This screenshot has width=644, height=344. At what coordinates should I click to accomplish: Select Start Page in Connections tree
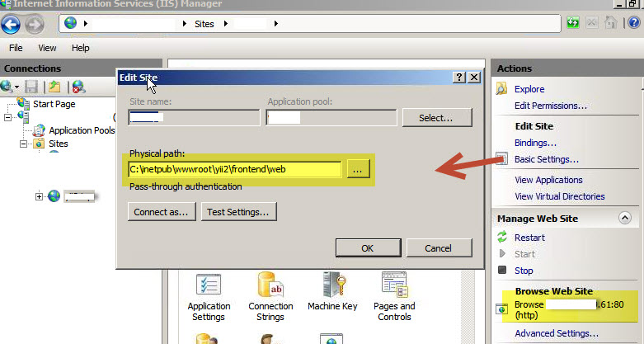coord(54,105)
